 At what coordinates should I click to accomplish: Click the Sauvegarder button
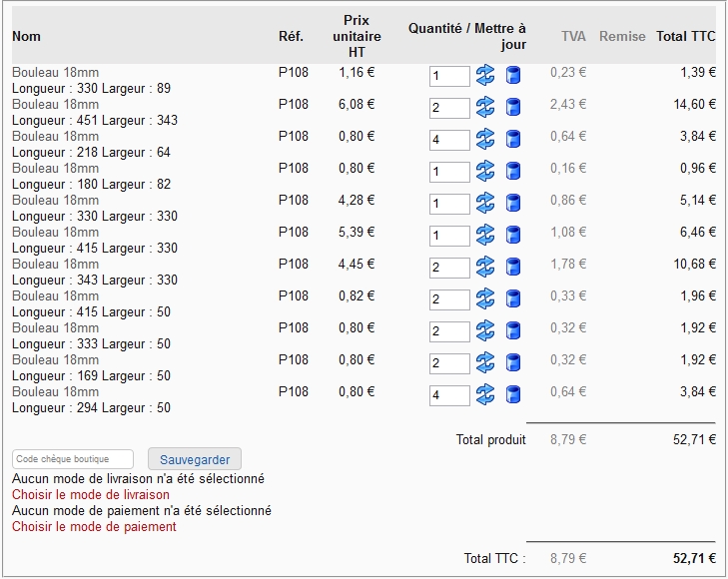pos(195,459)
